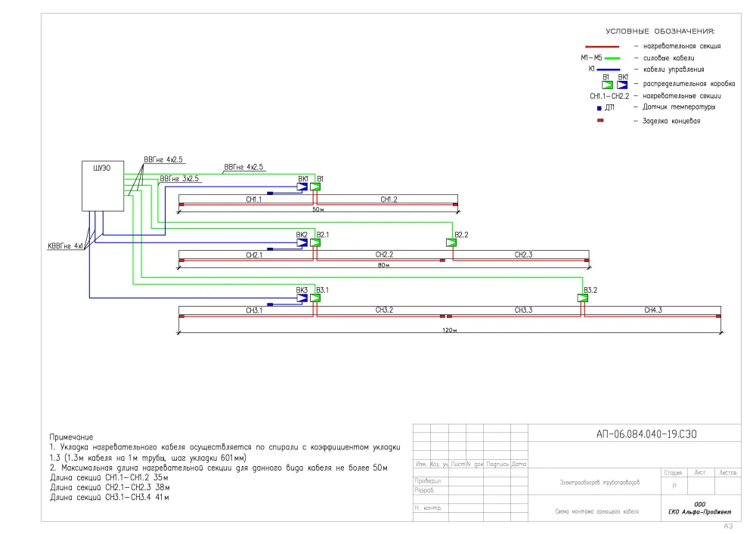The width and height of the screenshot is (756, 534).
Task: Click the blue ДТ1 sensor legend marker
Action: click(x=600, y=108)
